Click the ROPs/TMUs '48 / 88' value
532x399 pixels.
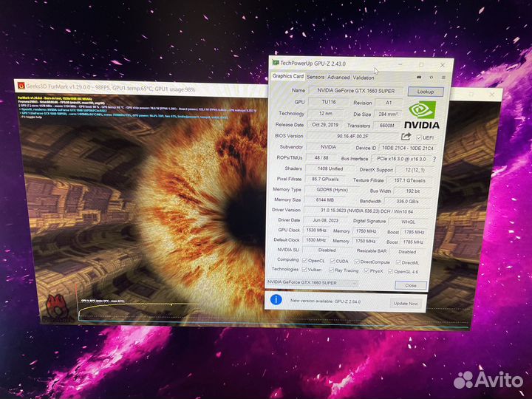tap(321, 158)
